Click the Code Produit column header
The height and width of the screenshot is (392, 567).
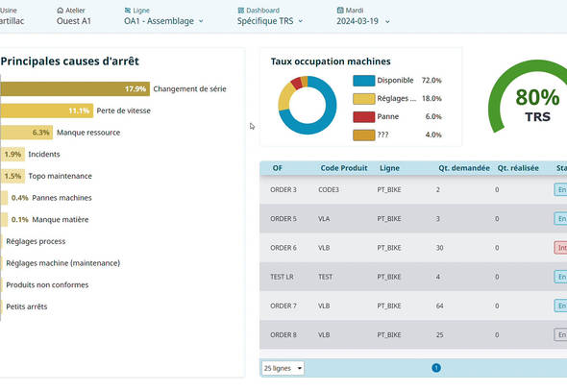(x=344, y=168)
